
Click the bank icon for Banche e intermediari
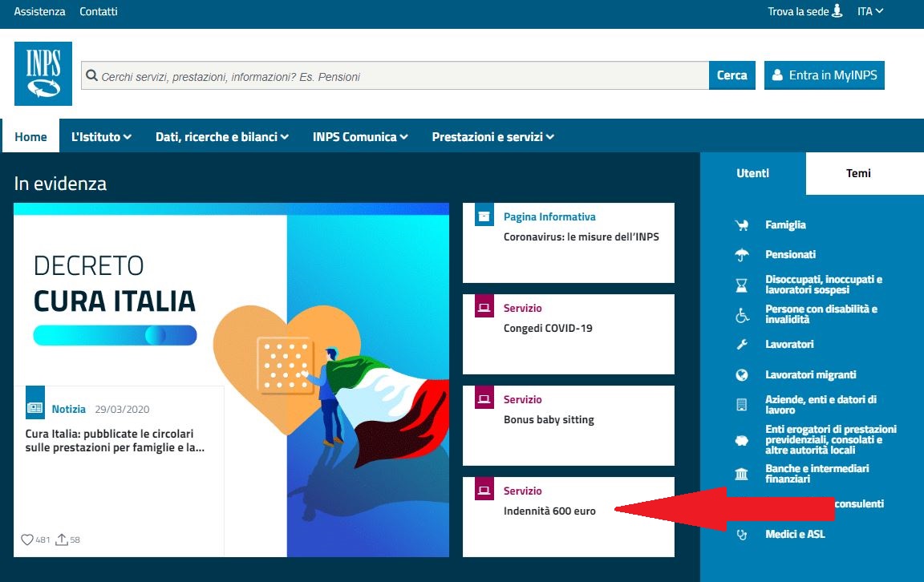click(741, 474)
